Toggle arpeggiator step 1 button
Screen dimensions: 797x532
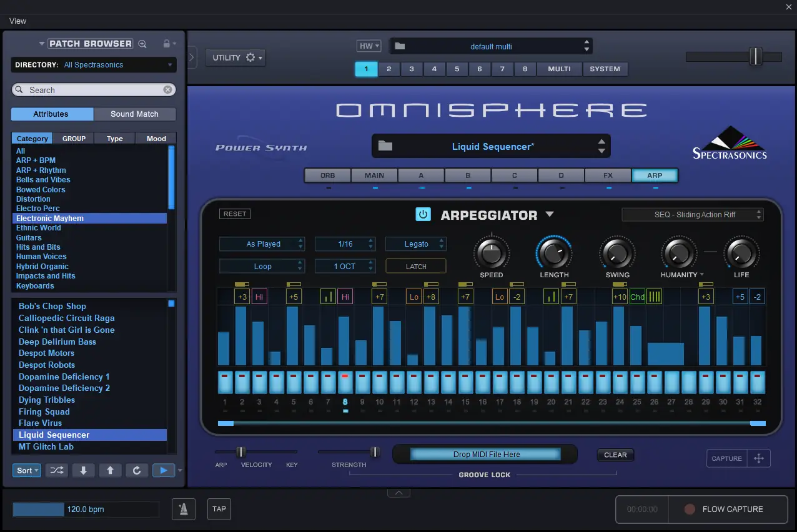point(225,382)
